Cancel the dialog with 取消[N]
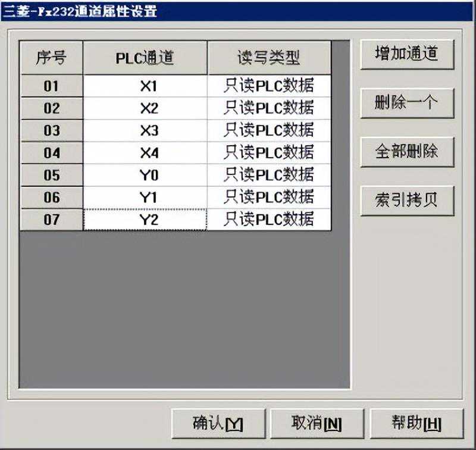 tap(316, 423)
